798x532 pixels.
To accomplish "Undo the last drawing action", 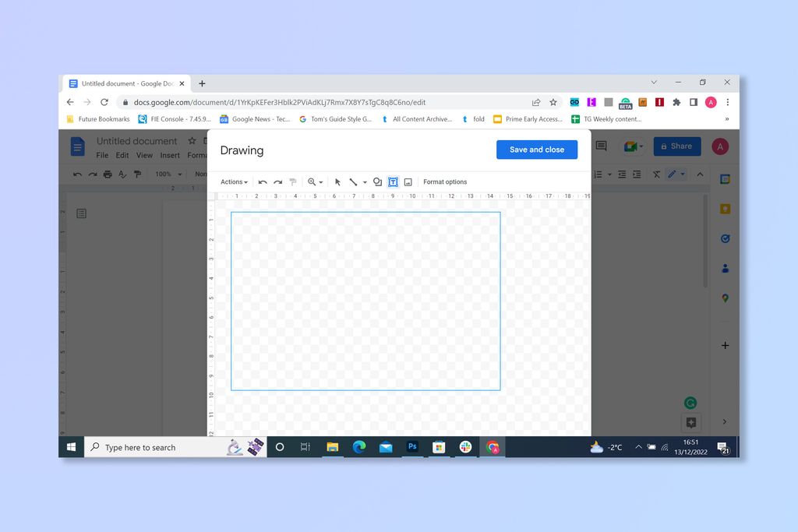I will pyautogui.click(x=263, y=181).
